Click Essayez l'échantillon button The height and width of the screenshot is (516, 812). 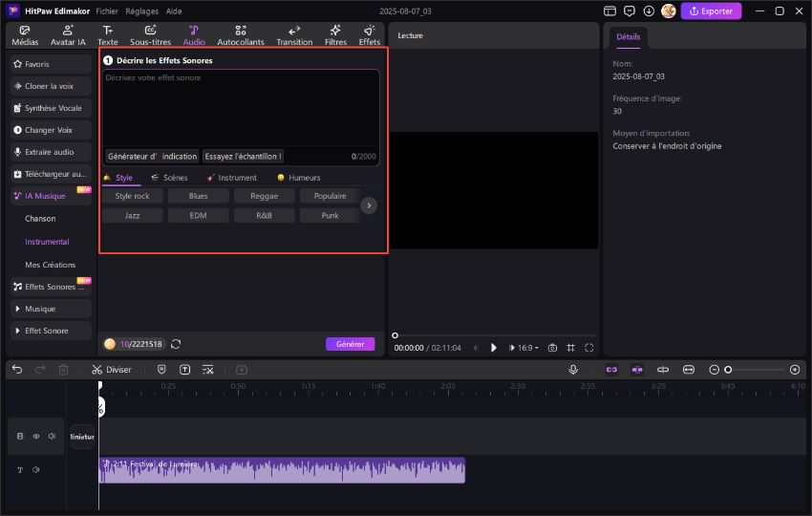point(243,156)
